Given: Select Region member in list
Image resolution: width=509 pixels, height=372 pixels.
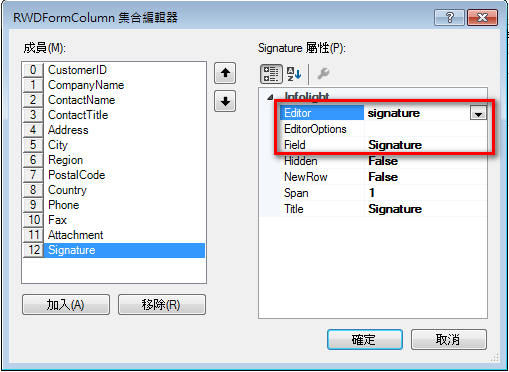Looking at the screenshot, I should point(114,160).
